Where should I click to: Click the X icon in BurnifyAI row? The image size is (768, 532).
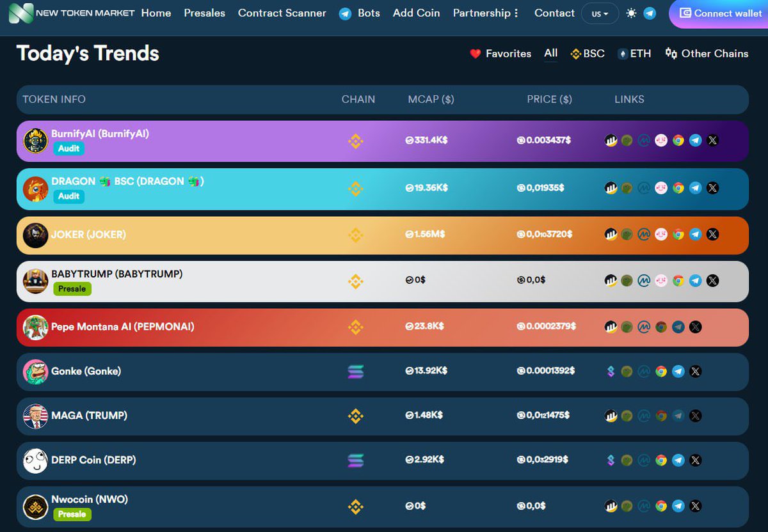(712, 140)
